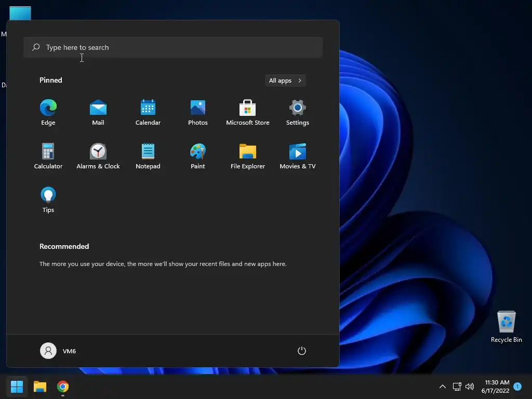
Task: Open the Calendar app
Action: [x=148, y=113]
